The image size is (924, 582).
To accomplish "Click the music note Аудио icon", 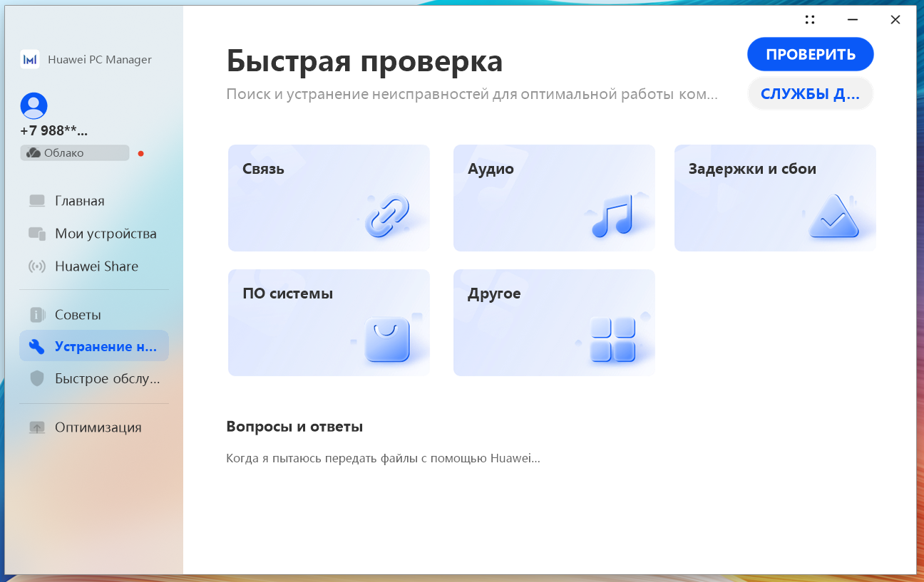I will (x=612, y=217).
